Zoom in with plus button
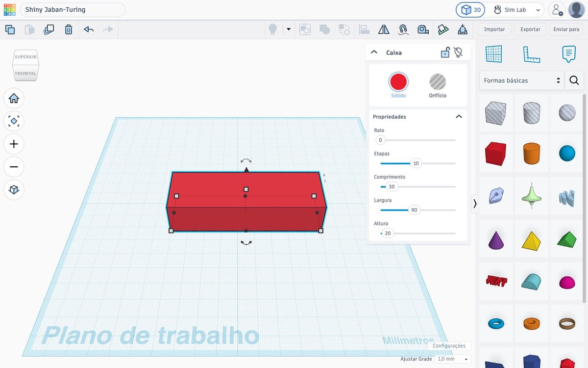Image resolution: width=588 pixels, height=368 pixels. pyautogui.click(x=14, y=144)
